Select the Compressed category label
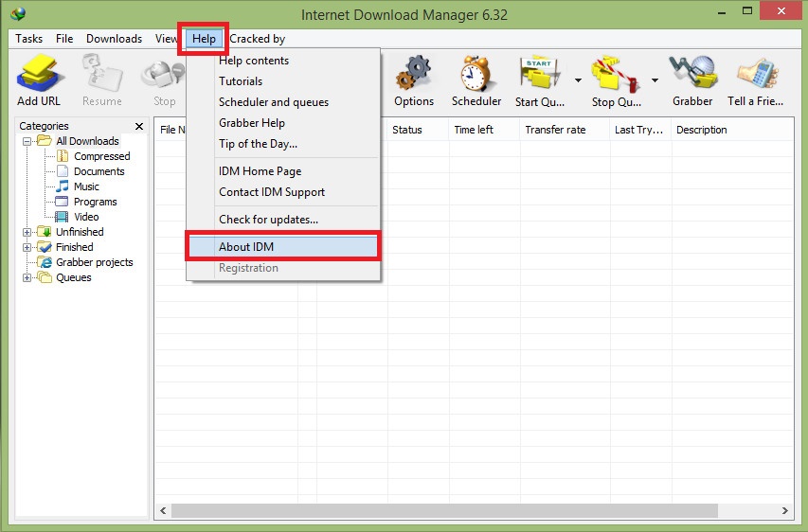 102,156
